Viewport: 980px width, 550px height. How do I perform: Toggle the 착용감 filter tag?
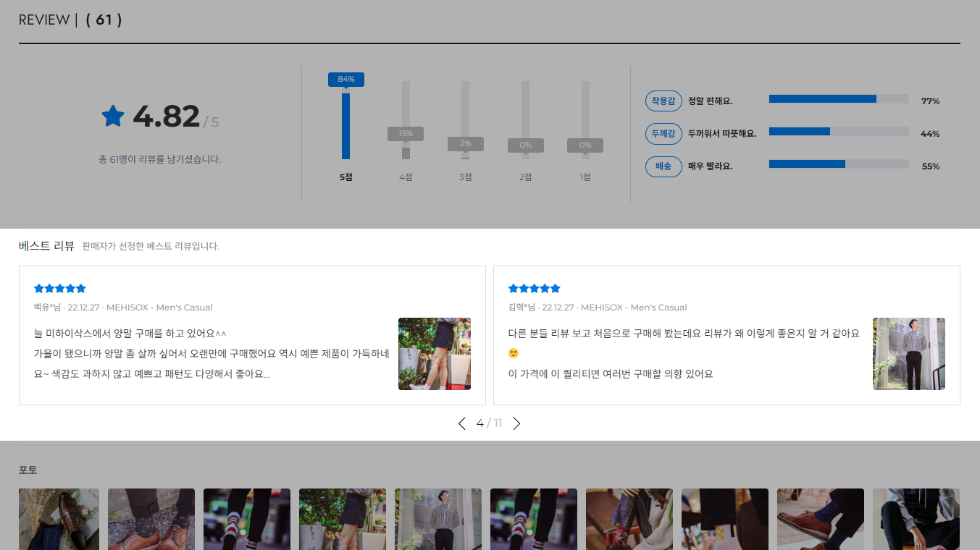[x=663, y=101]
